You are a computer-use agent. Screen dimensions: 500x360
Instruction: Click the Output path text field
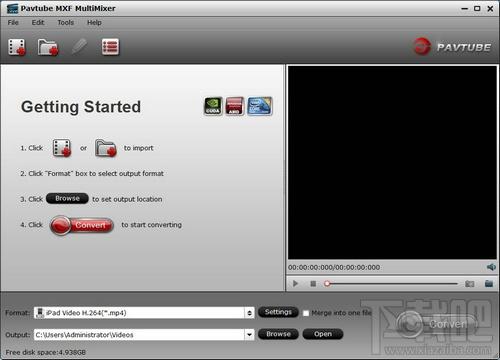tap(140, 335)
